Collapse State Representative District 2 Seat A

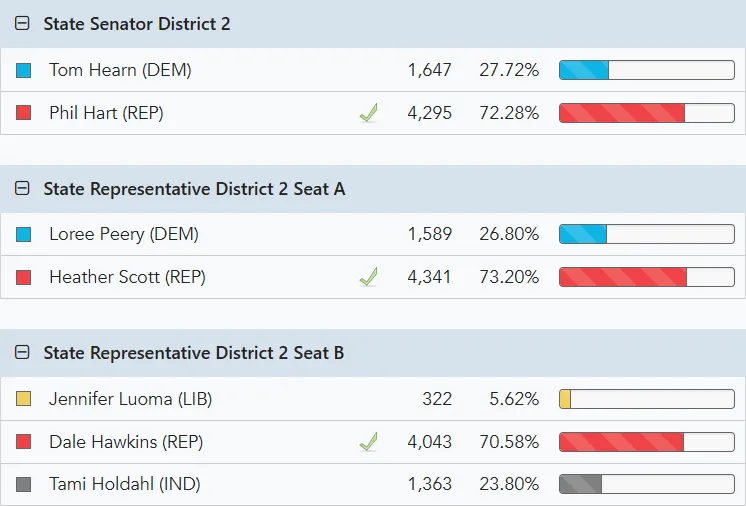[x=23, y=189]
